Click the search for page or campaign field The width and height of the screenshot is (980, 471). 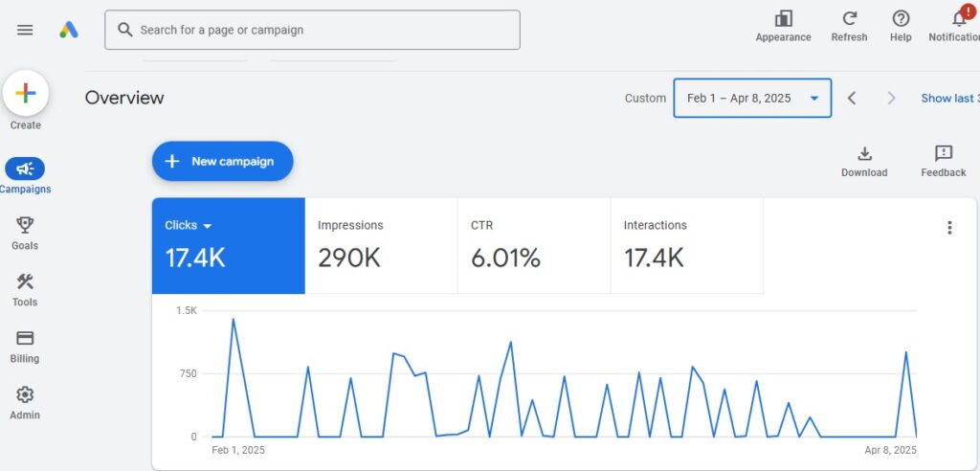tap(313, 30)
